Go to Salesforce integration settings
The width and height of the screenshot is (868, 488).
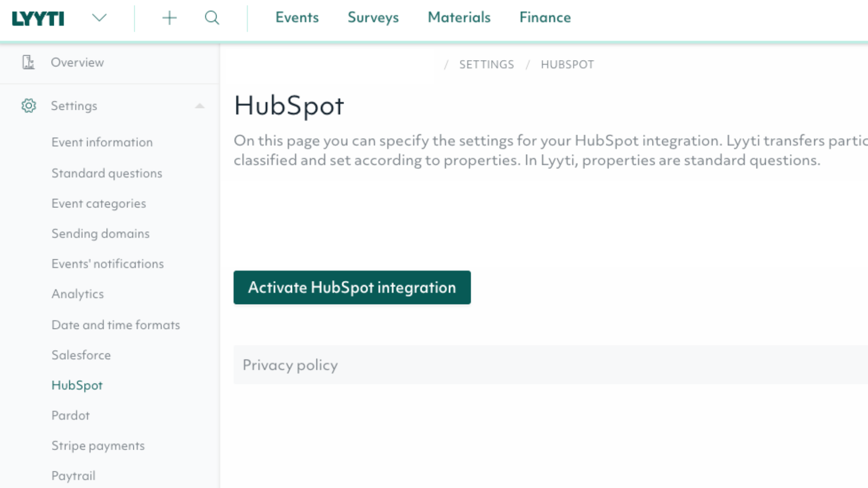click(x=81, y=355)
